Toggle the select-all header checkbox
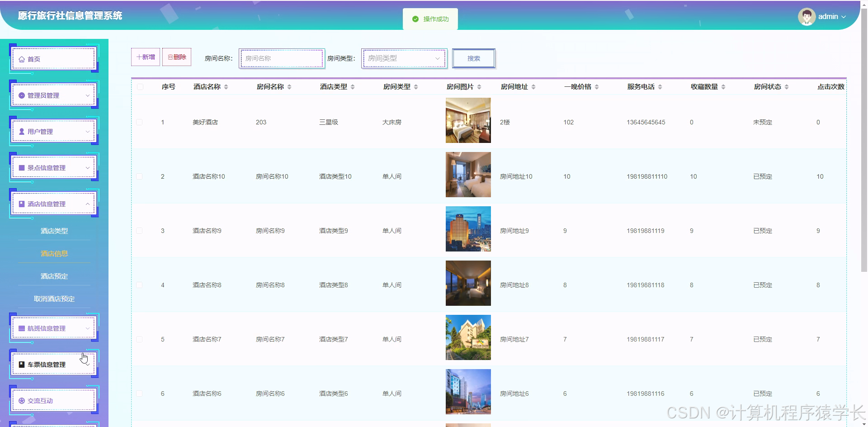 coord(140,87)
